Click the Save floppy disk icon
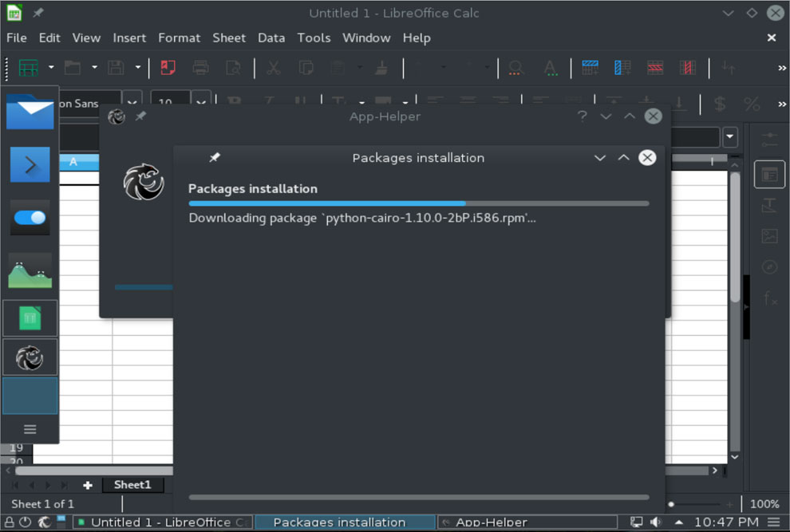790x532 pixels. 116,68
